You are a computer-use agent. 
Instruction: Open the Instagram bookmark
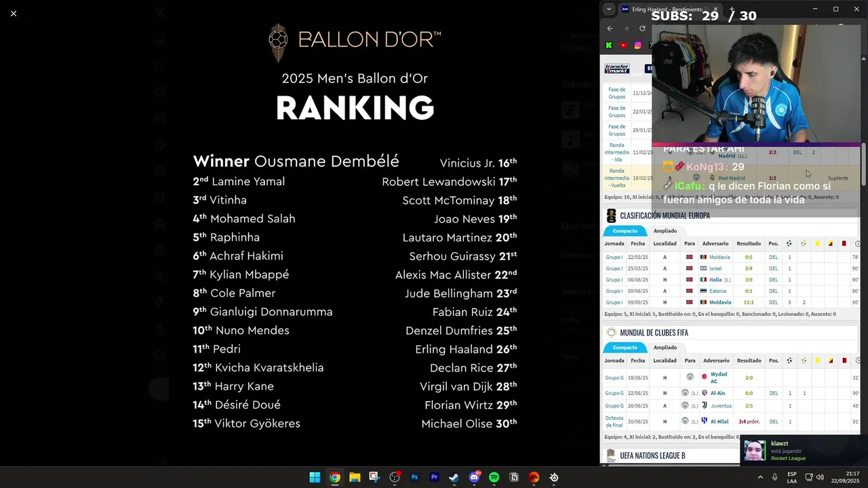[637, 45]
